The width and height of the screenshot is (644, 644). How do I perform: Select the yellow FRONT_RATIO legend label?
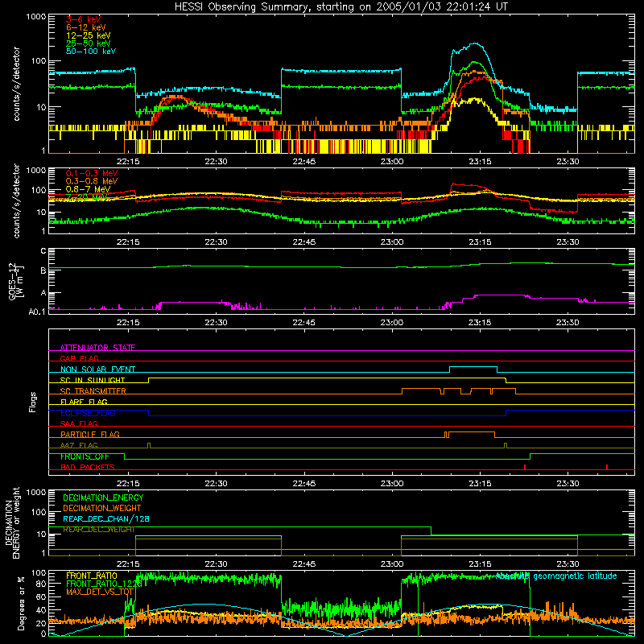click(x=92, y=576)
